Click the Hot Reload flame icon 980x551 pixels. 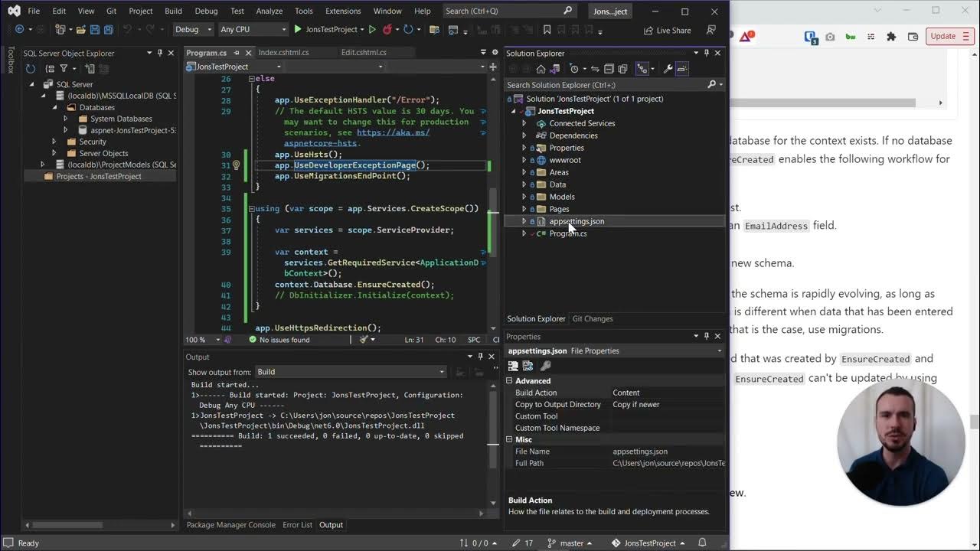pos(387,30)
